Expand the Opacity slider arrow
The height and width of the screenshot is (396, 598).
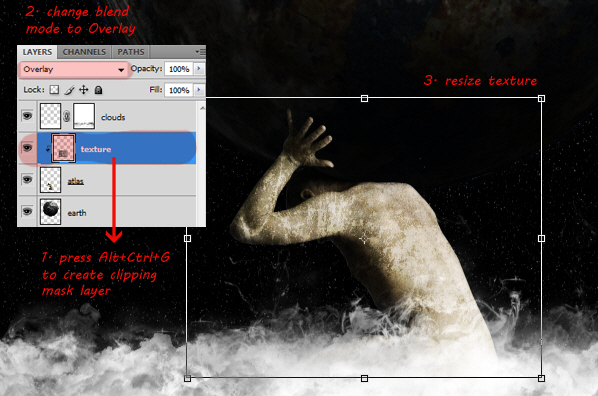(199, 69)
